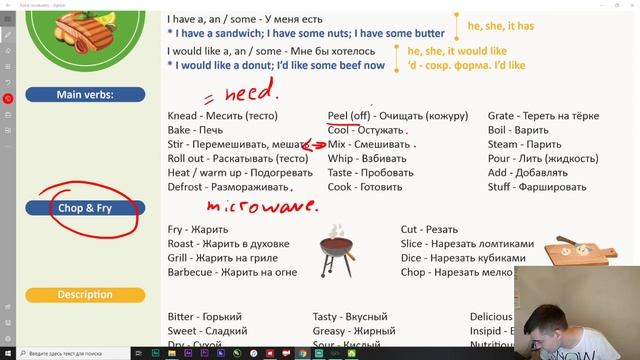Click 'he, she, it has' yellow note
Image resolution: width=640 pixels, height=360 pixels.
click(x=501, y=26)
